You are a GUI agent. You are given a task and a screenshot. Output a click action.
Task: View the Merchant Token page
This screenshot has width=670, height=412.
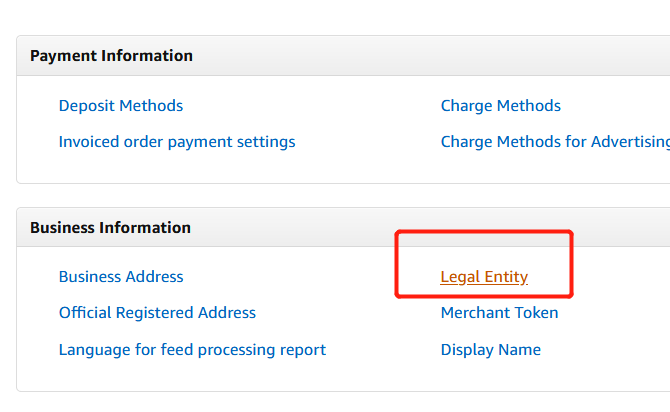[499, 313]
